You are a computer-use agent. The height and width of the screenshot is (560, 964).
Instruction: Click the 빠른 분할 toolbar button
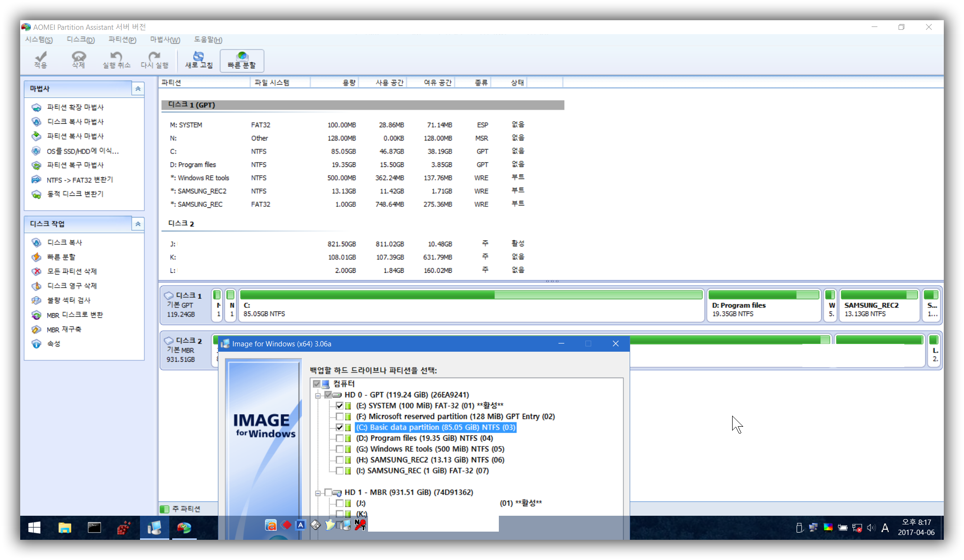(242, 61)
